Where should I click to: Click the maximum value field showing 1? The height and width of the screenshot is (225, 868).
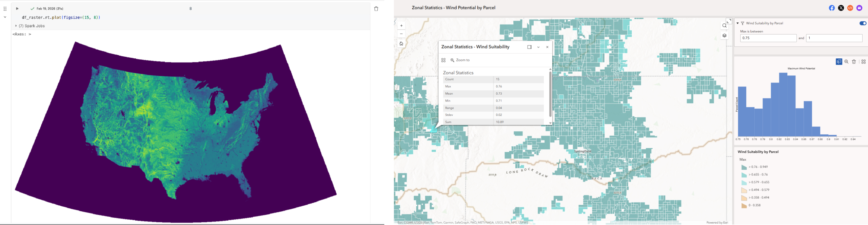tap(834, 38)
